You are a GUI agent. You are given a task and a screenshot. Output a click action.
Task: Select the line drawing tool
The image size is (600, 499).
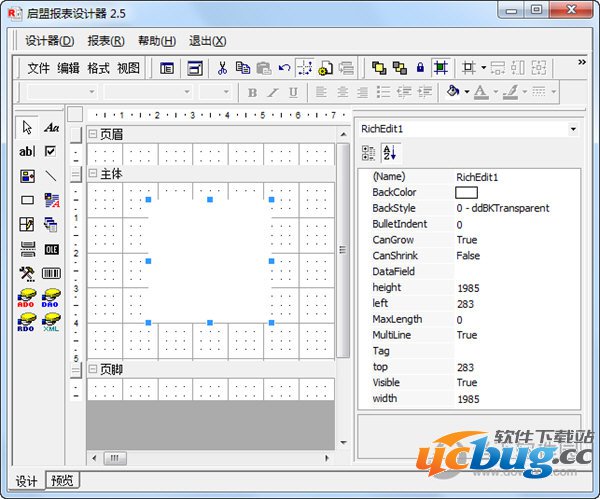(x=51, y=176)
